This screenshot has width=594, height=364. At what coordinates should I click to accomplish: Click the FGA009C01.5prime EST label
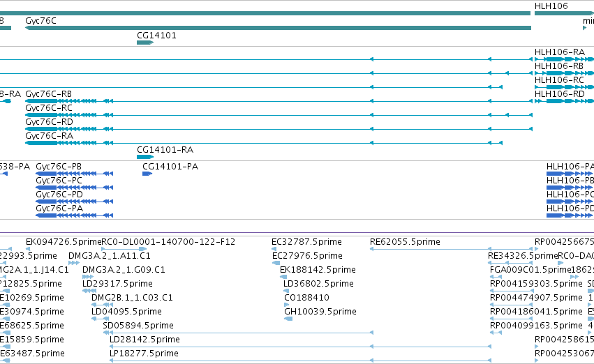pos(530,270)
